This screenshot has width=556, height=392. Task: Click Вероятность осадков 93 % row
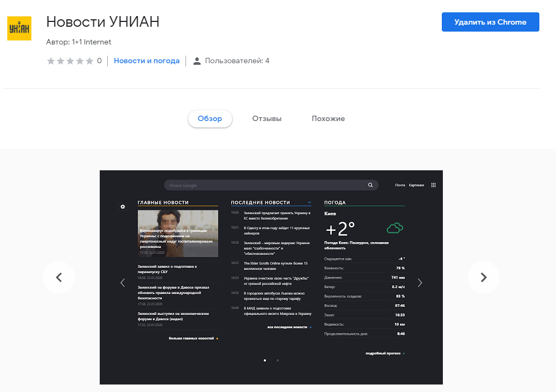(x=365, y=296)
